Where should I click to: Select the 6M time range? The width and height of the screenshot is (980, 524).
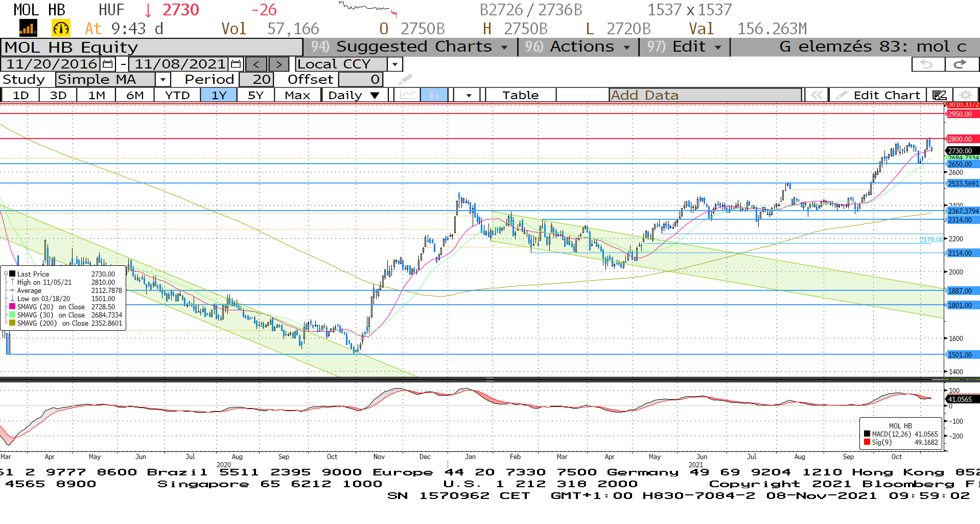135,95
